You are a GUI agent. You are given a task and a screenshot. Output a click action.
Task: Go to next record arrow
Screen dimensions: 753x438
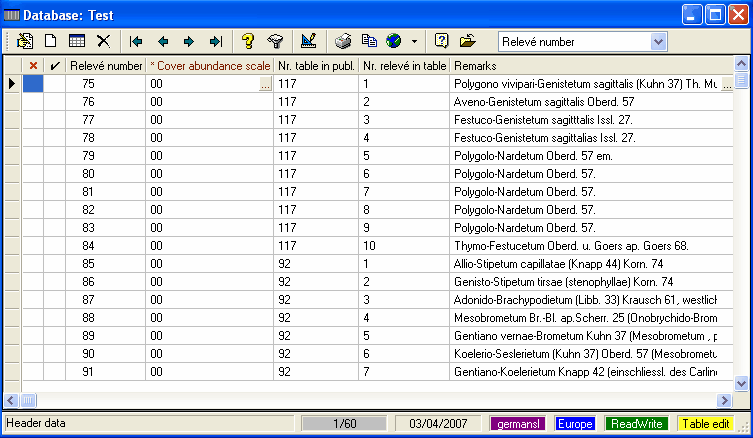tap(188, 41)
